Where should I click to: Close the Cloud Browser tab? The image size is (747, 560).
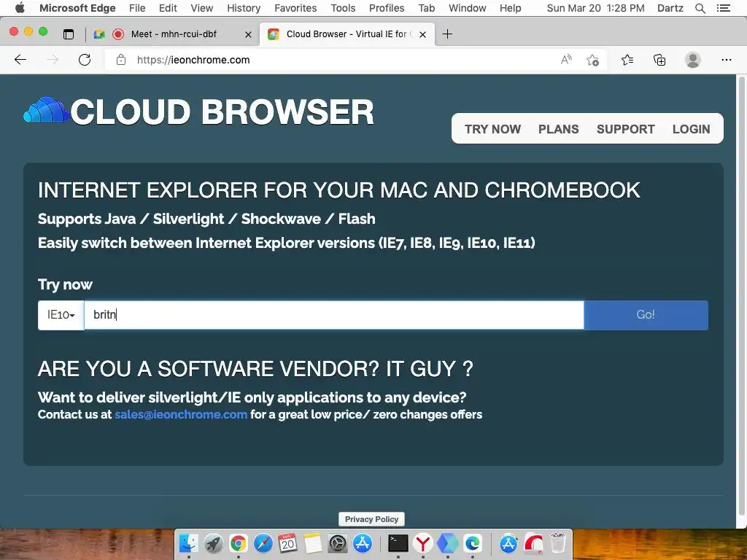pos(422,34)
